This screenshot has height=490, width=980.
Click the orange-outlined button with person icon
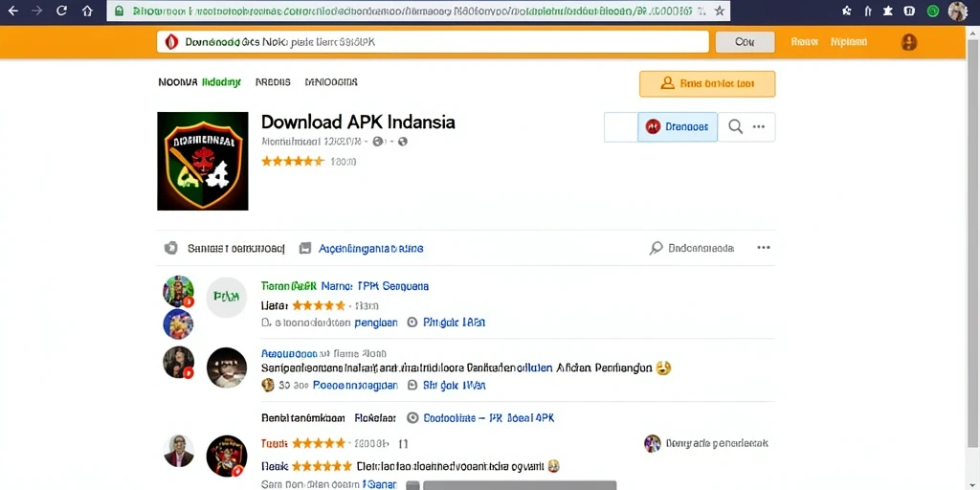(x=707, y=84)
